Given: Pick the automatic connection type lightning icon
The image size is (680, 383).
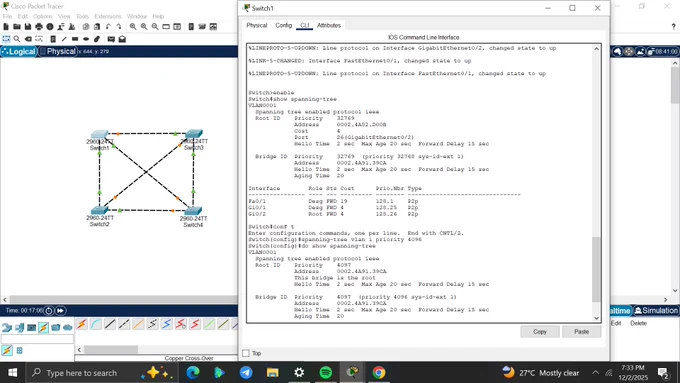Looking at the screenshot, I should [x=82, y=324].
